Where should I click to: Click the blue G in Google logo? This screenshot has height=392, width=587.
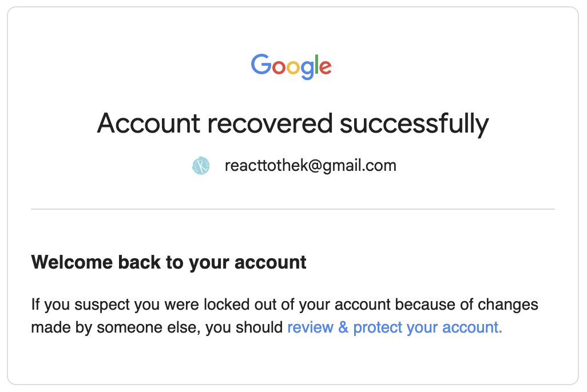[261, 65]
